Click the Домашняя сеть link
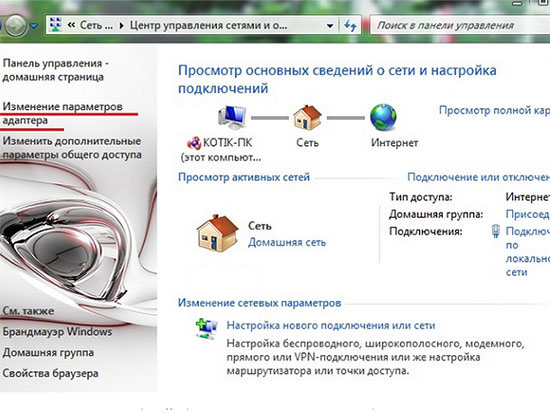Image resolution: width=550 pixels, height=413 pixels. pyautogui.click(x=287, y=242)
